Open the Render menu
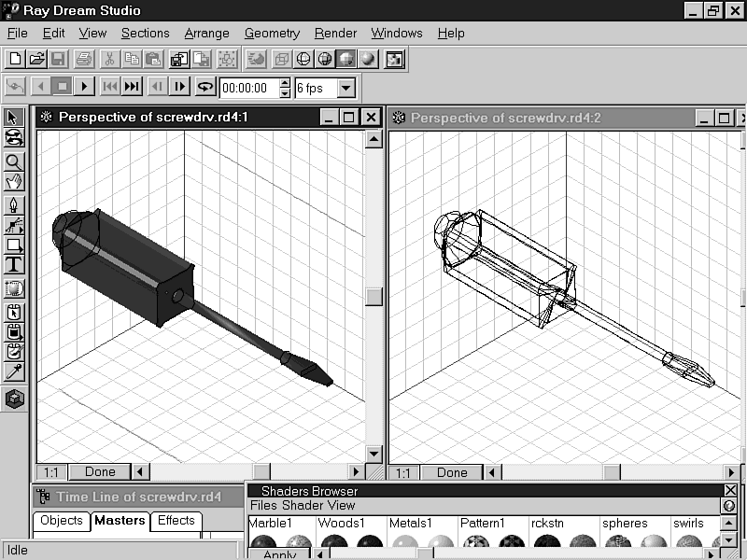Image resolution: width=747 pixels, height=560 pixels. [335, 33]
